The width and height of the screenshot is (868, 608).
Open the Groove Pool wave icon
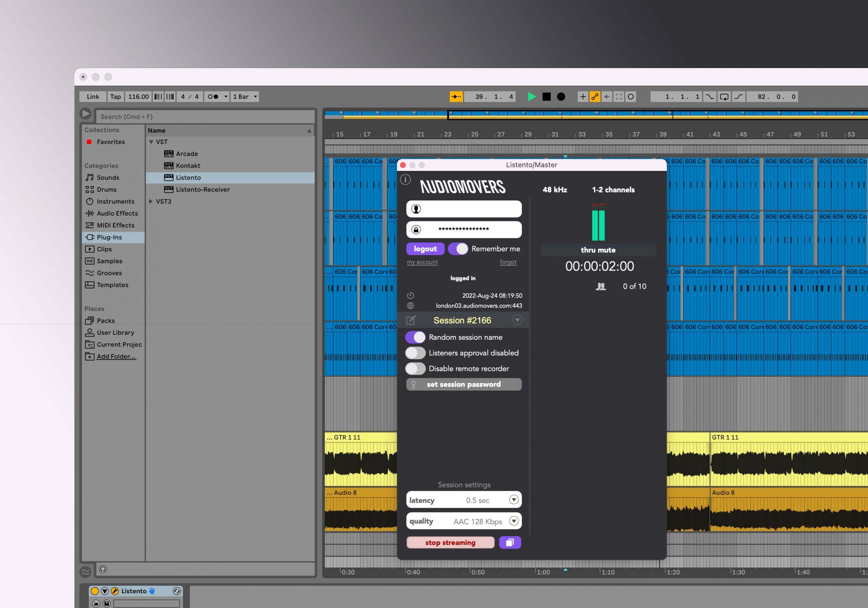click(x=85, y=572)
